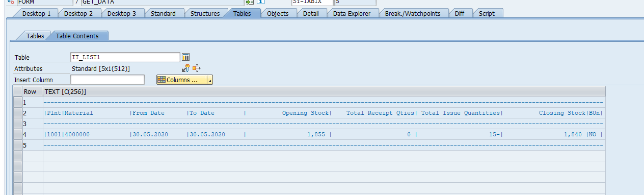The image size is (644, 195).
Task: Switch to Desktop 1 tab
Action: [36, 13]
